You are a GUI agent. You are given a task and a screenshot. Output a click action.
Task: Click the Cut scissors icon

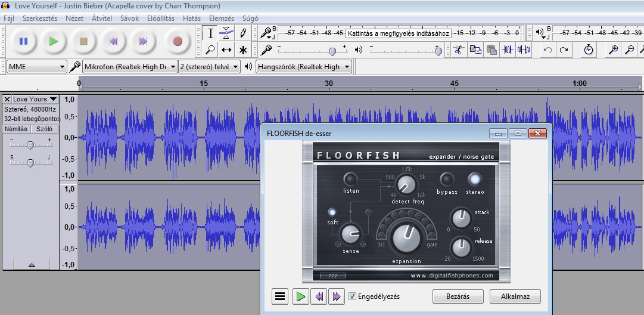pos(459,50)
